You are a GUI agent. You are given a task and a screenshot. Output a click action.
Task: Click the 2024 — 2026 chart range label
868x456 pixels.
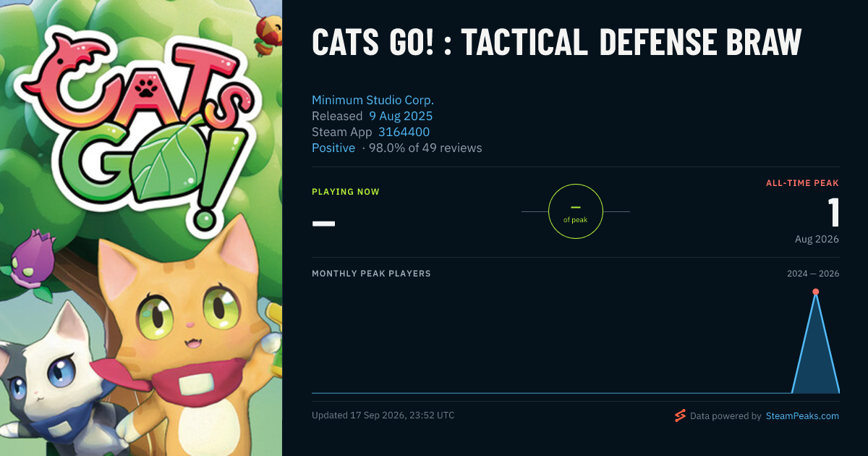tap(813, 274)
